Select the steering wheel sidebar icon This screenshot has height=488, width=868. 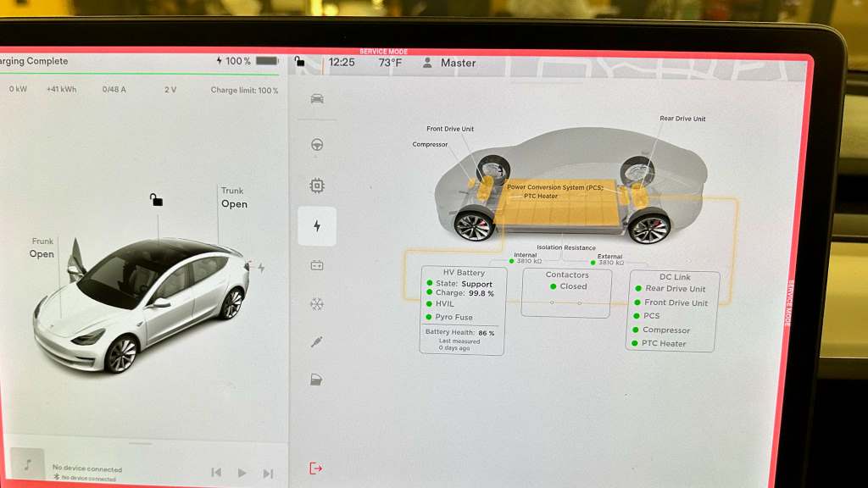[x=317, y=144]
